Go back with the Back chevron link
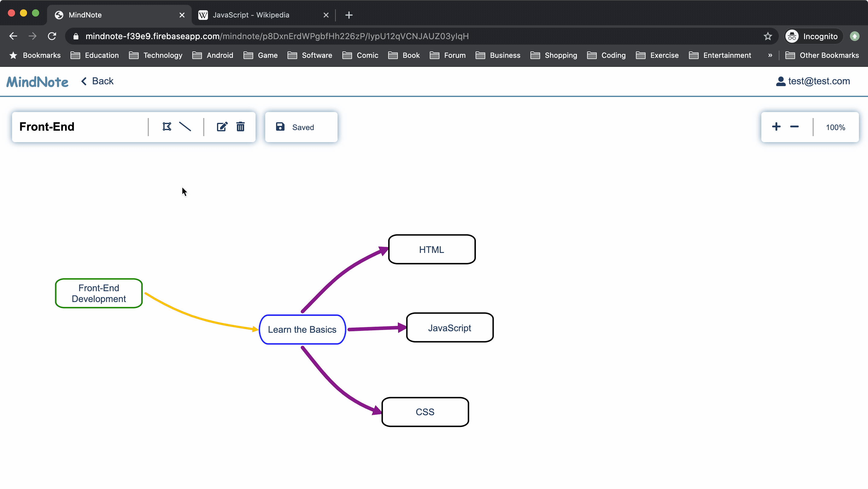Screen dimensions: 868x489 tap(97, 81)
